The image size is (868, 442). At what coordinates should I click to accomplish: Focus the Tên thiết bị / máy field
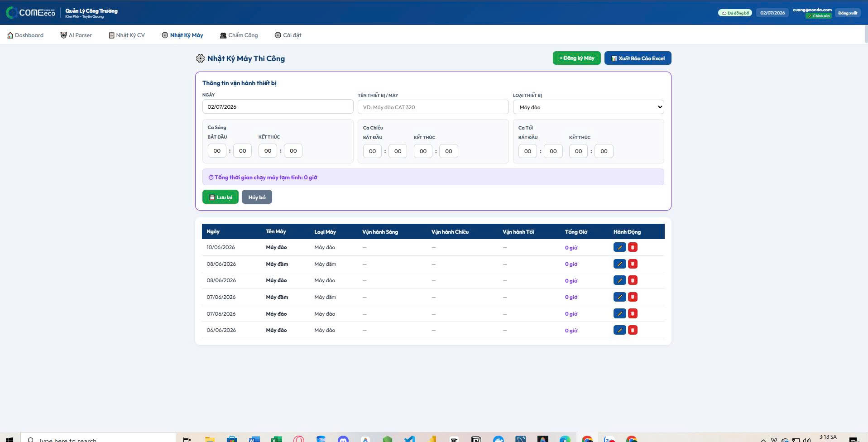433,107
